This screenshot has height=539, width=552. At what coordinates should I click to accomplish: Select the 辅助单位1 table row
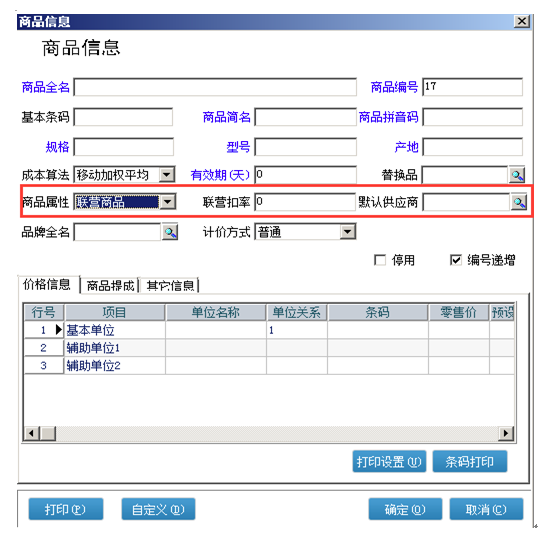point(269,348)
